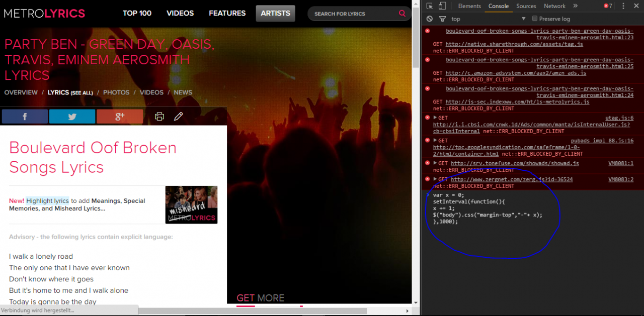Click the "GET MORE" heading text
This screenshot has height=316, width=644.
tap(261, 298)
